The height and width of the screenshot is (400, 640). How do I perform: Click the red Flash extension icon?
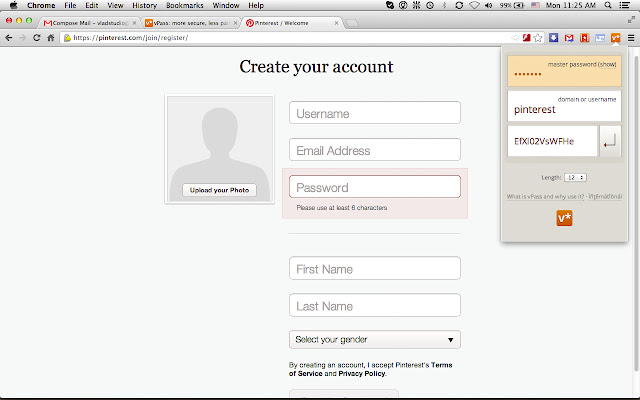[x=527, y=38]
